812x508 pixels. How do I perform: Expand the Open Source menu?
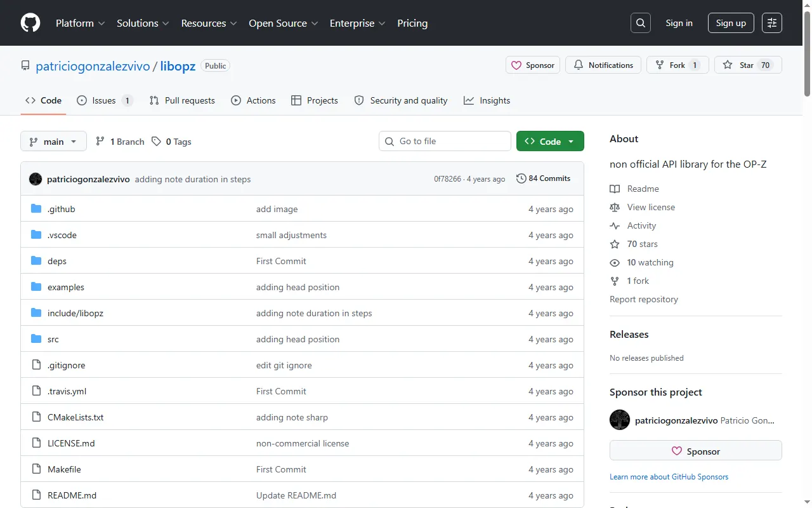coord(283,23)
